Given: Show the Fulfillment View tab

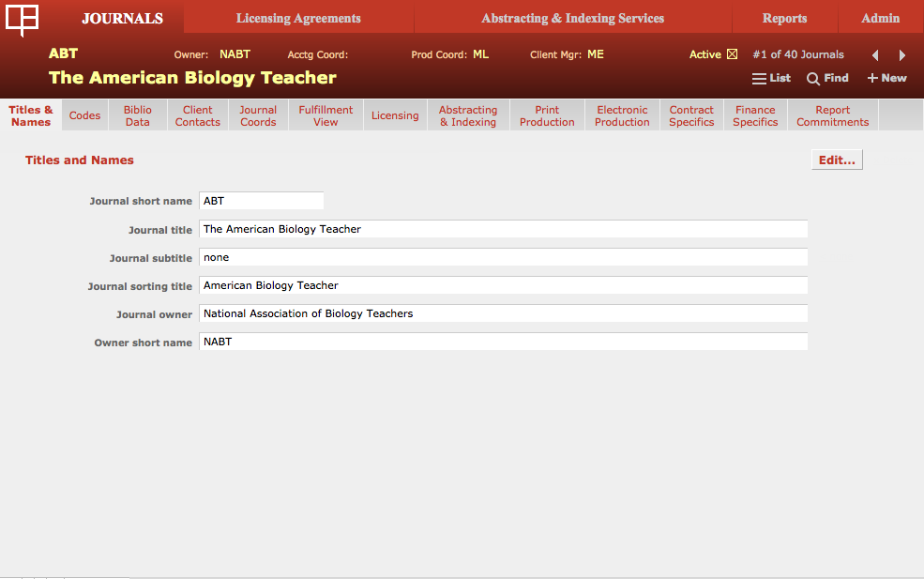Looking at the screenshot, I should click(326, 115).
